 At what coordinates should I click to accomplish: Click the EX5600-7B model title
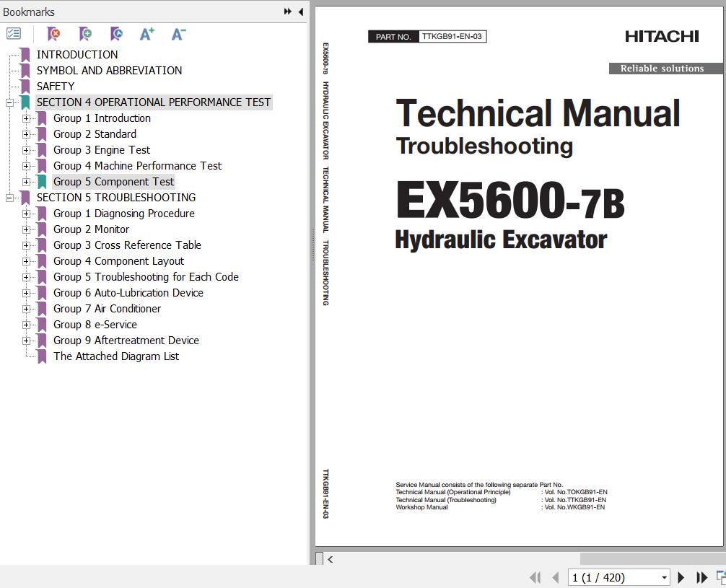(x=509, y=200)
